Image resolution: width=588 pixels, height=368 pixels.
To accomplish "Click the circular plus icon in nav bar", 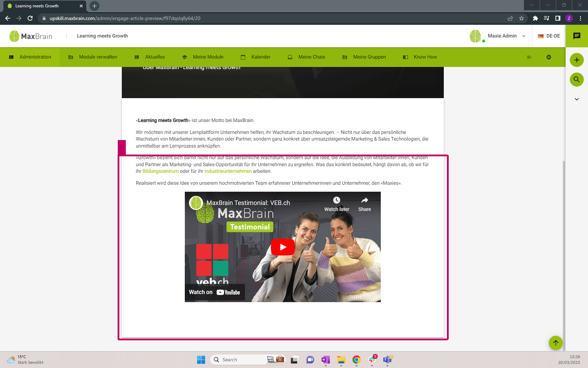I will click(549, 57).
